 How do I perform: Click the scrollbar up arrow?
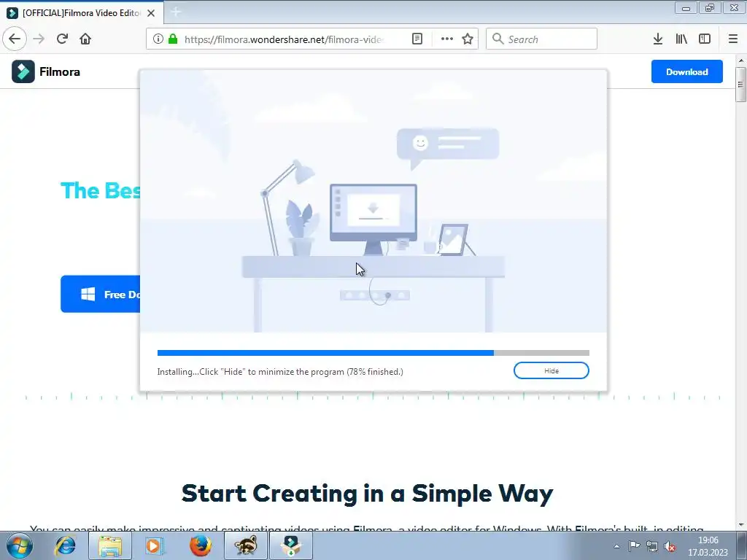(740, 61)
